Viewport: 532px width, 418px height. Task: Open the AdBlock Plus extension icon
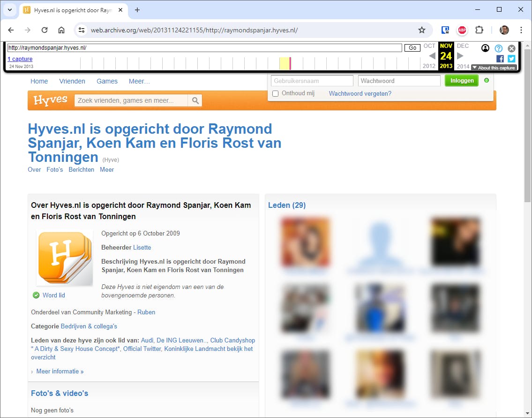click(462, 30)
